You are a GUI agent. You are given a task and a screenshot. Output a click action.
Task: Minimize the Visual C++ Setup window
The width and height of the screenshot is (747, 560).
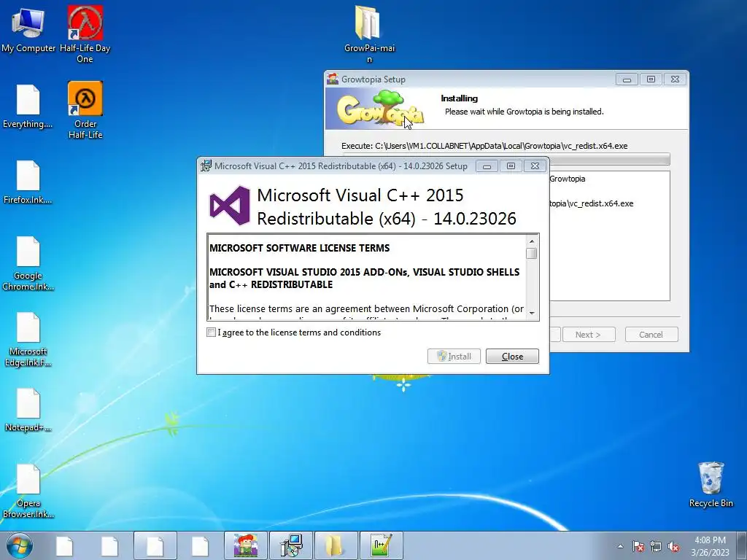487,166
